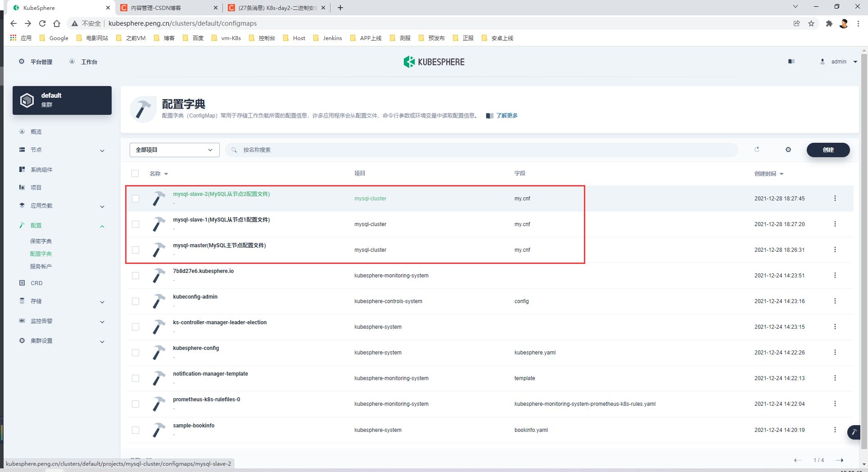Screen dimensions: 868x472
Task: Open row actions menu for mysql-slave-2
Action: (835, 198)
